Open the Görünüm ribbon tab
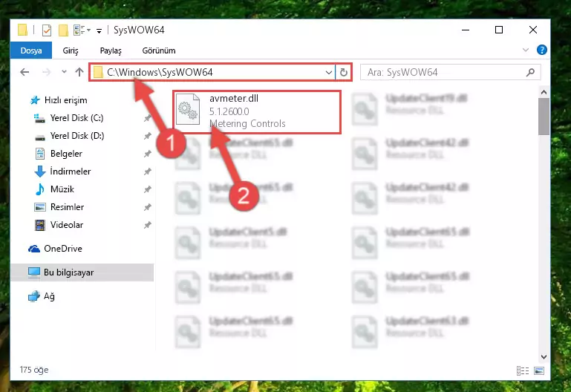The image size is (571, 392). [159, 50]
